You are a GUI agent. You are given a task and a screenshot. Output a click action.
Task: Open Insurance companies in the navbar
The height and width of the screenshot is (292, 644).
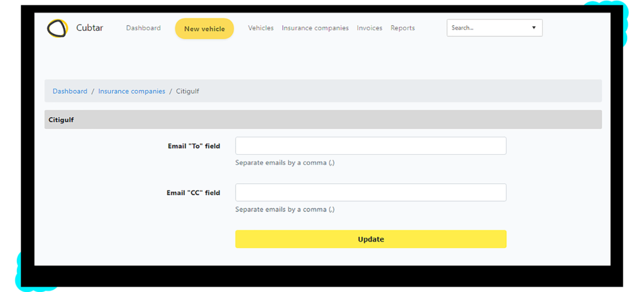[315, 28]
